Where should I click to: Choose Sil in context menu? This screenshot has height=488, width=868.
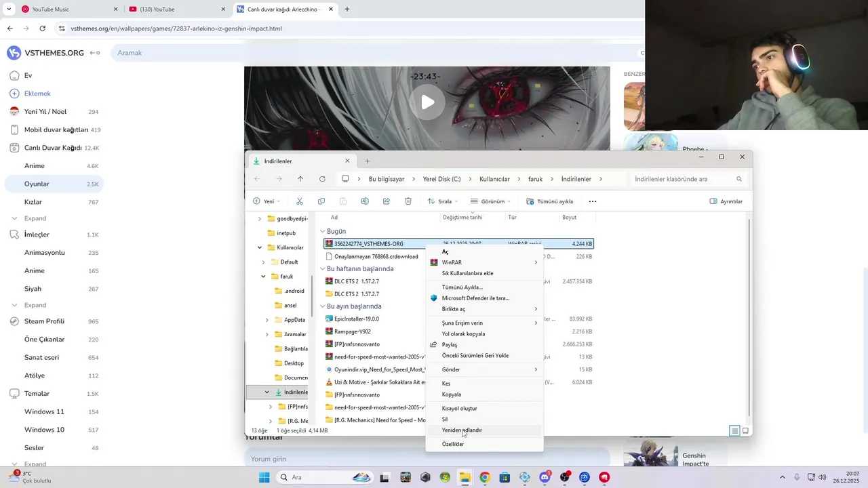click(x=484, y=419)
